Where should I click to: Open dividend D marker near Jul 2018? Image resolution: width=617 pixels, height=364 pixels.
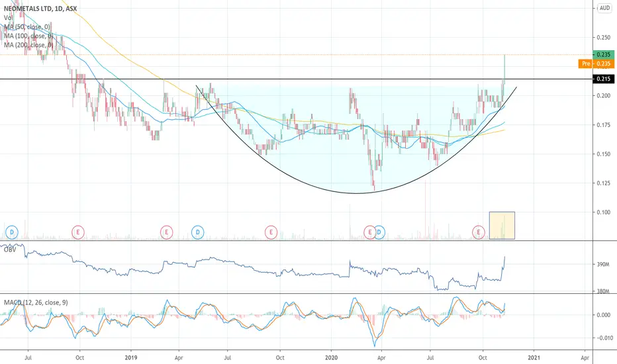(12, 232)
